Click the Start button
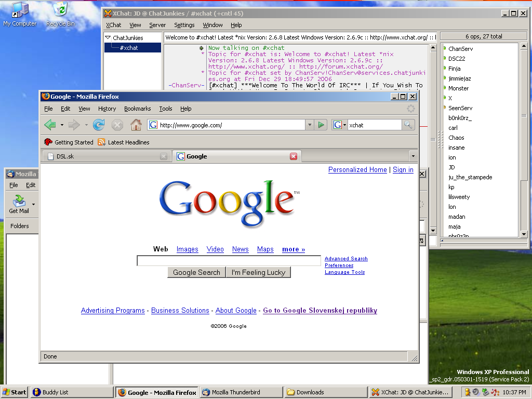Viewport: 532px width, 399px height. pyautogui.click(x=14, y=392)
